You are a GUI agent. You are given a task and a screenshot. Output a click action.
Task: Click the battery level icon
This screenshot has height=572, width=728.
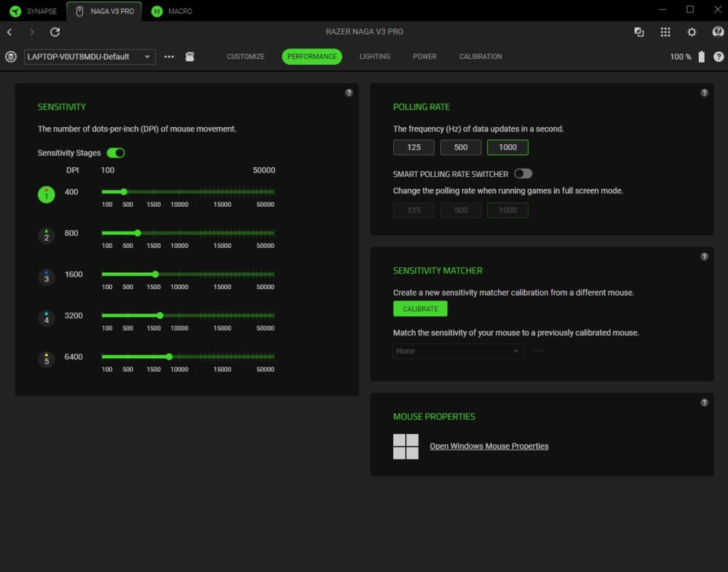pos(702,57)
